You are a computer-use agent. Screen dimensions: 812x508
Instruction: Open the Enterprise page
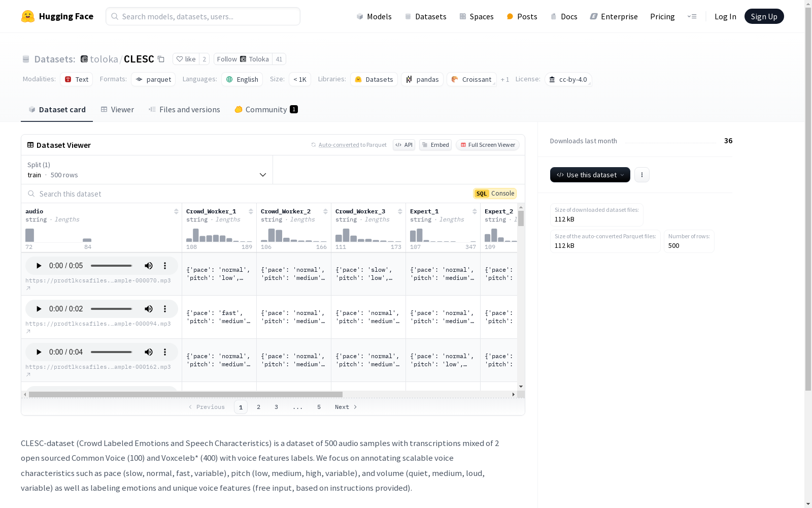[614, 16]
